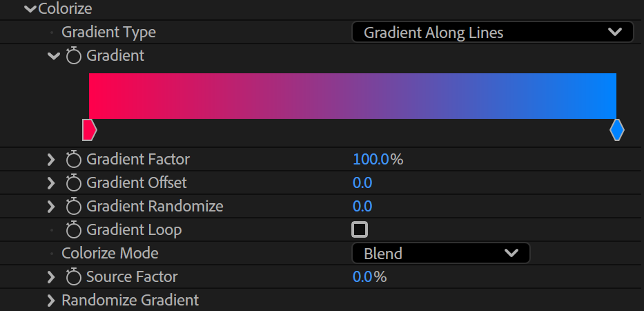The height and width of the screenshot is (311, 644).
Task: Toggle the Gradient stopwatch keyframe icon
Action: 74,56
